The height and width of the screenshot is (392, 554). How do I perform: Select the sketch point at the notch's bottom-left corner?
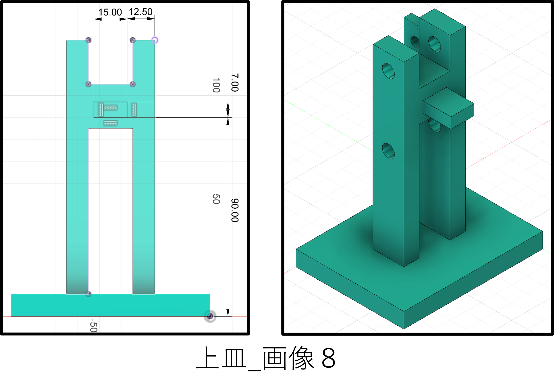89,84
